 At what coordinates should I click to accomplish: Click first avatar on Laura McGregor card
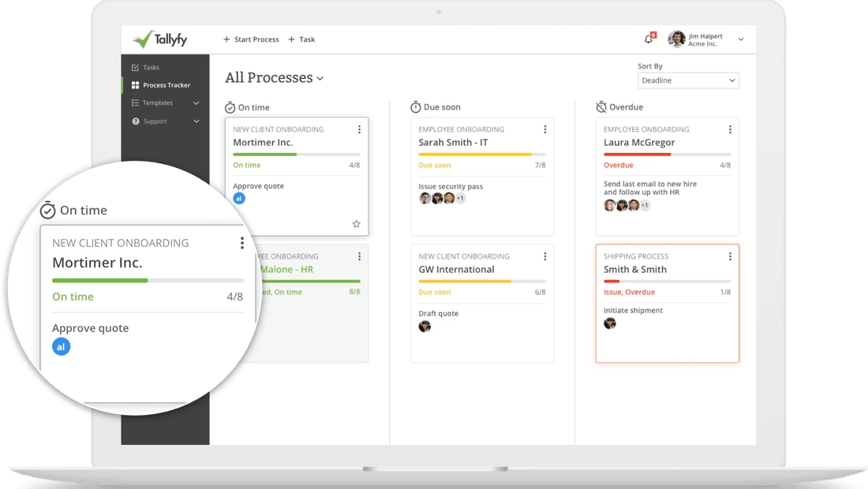click(609, 205)
